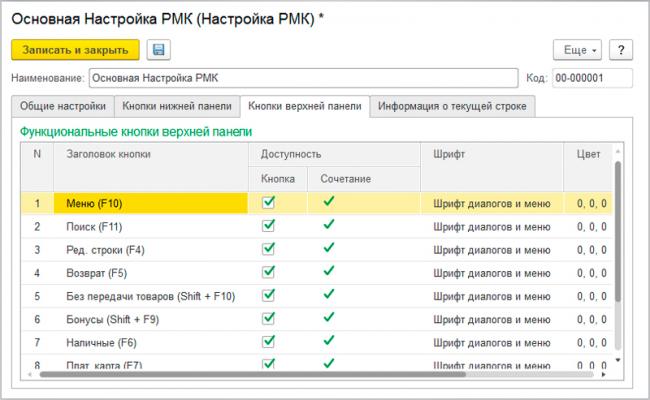The width and height of the screenshot is (650, 400).
Task: Click the Код field 00-000001
Action: 592,78
